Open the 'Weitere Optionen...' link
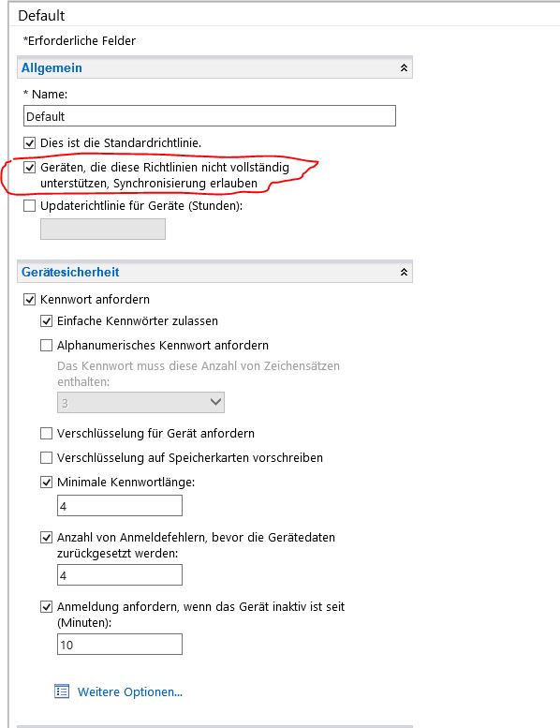This screenshot has height=728, width=560. 130,691
